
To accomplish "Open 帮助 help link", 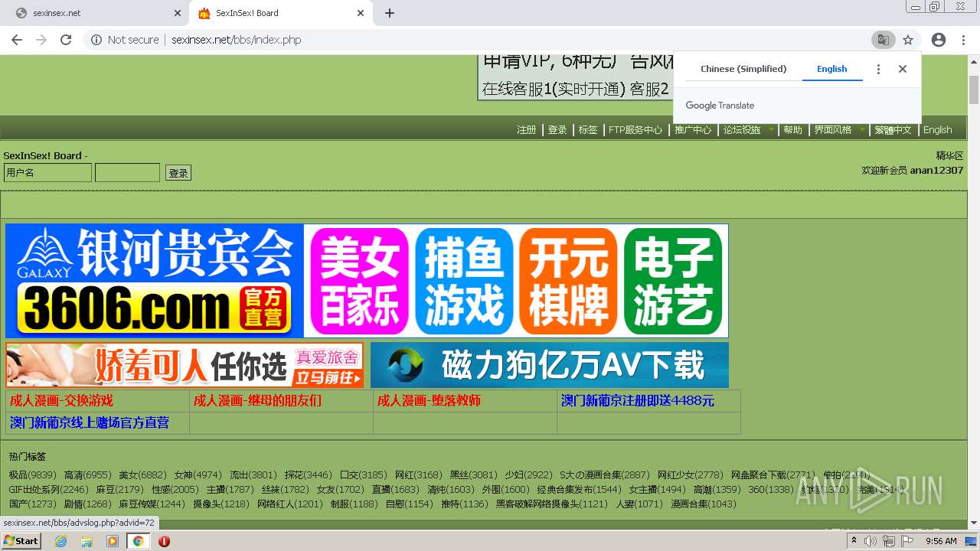I will (792, 130).
